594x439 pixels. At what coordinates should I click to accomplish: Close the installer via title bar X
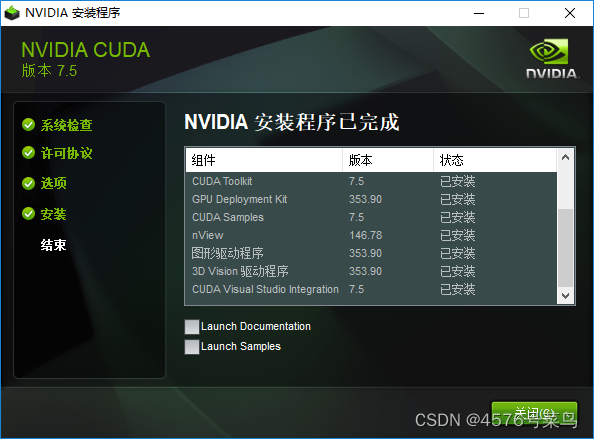click(x=570, y=13)
